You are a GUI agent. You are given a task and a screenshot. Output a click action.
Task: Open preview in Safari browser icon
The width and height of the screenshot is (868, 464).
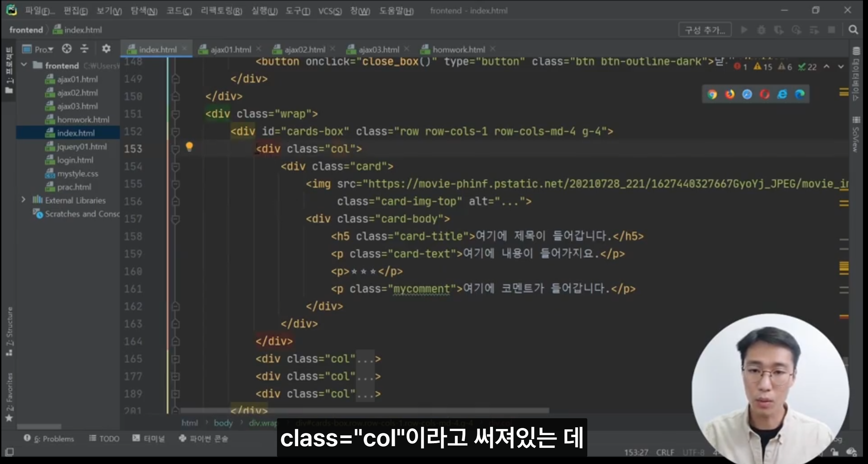coord(747,94)
